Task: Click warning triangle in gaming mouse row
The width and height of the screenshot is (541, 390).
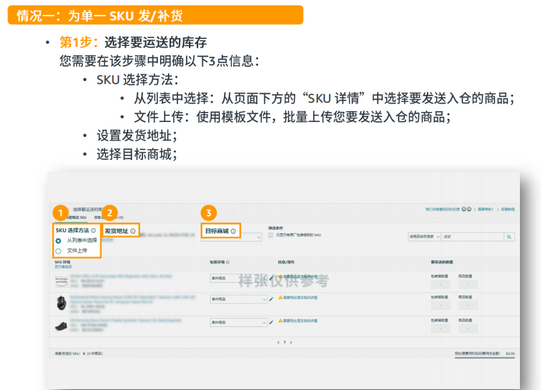Action: (281, 297)
